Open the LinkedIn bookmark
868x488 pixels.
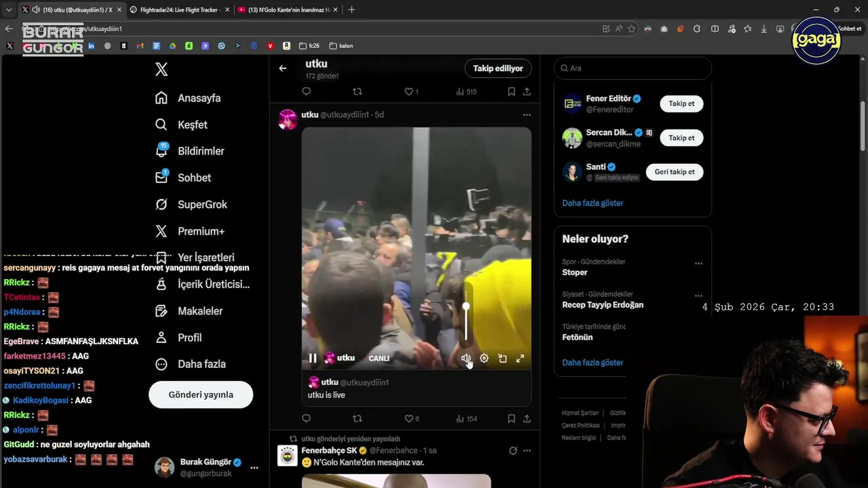(x=92, y=45)
